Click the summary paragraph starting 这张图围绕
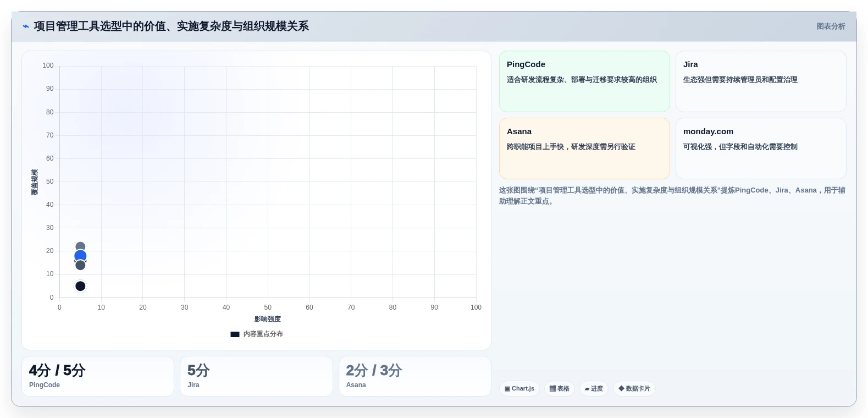 click(672, 196)
